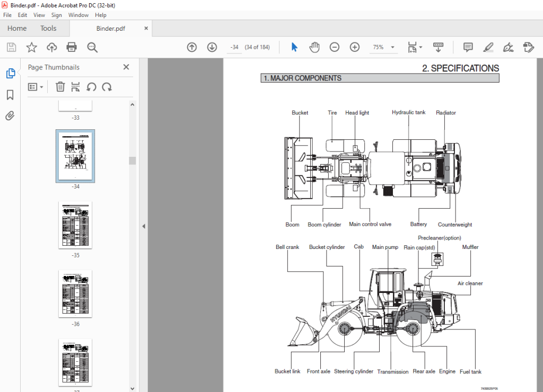
Task: Click the page number input field
Action: coord(235,47)
